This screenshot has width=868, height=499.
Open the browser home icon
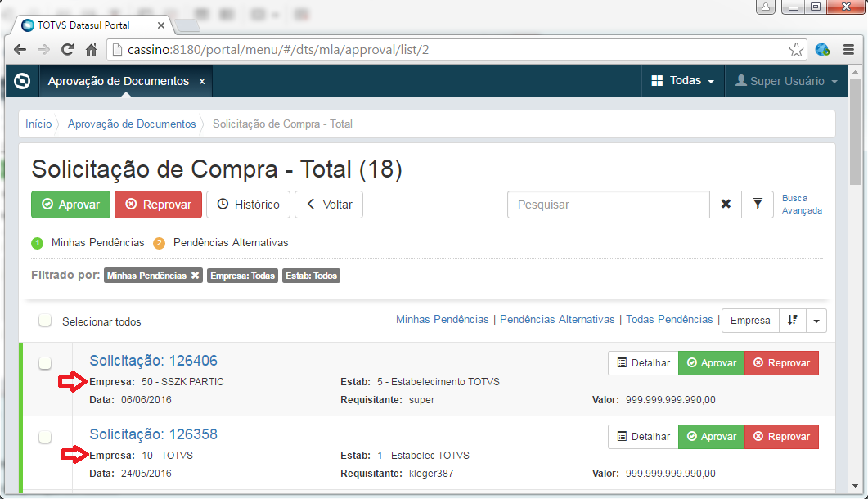(x=92, y=50)
